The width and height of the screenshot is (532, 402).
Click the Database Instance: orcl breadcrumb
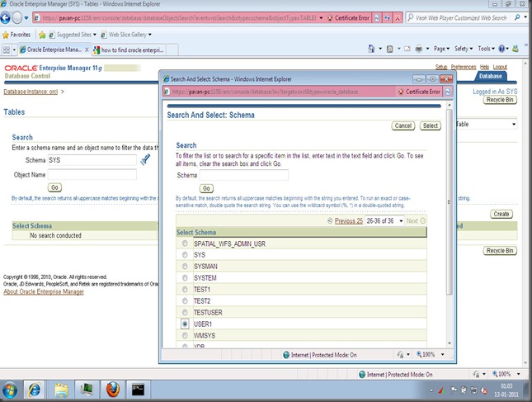click(31, 92)
